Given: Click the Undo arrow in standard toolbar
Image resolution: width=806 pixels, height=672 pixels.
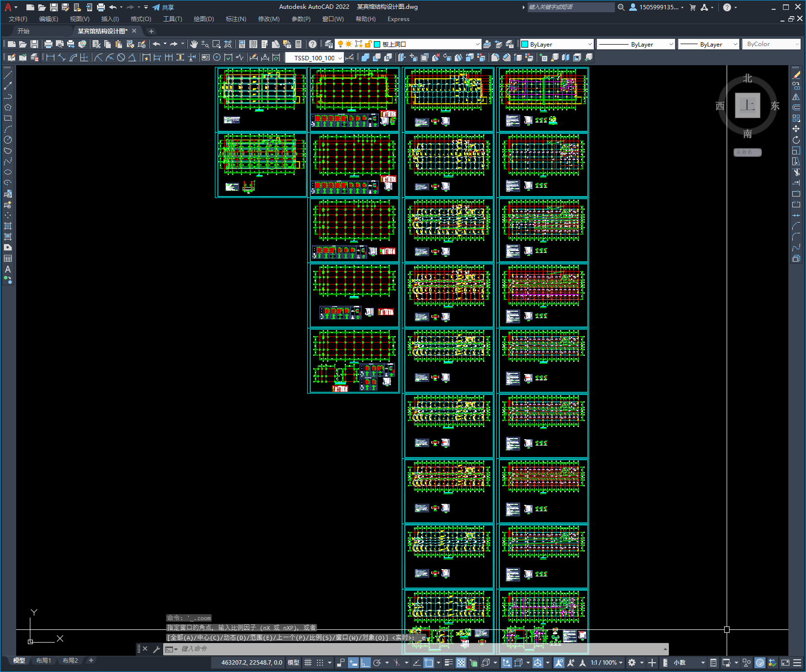Looking at the screenshot, I should [156, 44].
